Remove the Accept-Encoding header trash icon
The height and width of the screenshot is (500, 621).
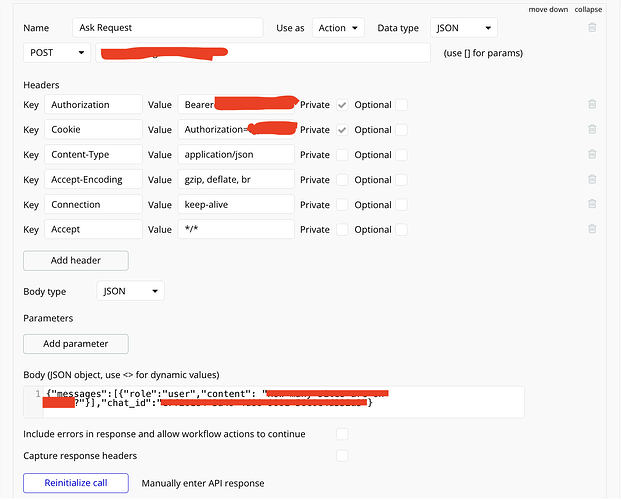[x=592, y=179]
